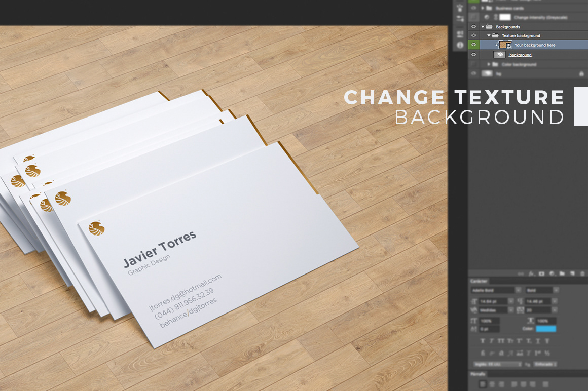The width and height of the screenshot is (588, 391).
Task: Set text to all caps
Action: [501, 341]
